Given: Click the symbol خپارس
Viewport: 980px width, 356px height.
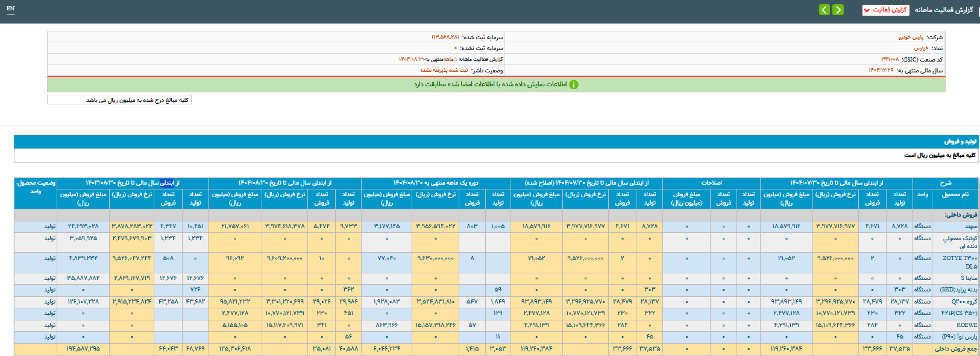Looking at the screenshot, I should click(921, 48).
